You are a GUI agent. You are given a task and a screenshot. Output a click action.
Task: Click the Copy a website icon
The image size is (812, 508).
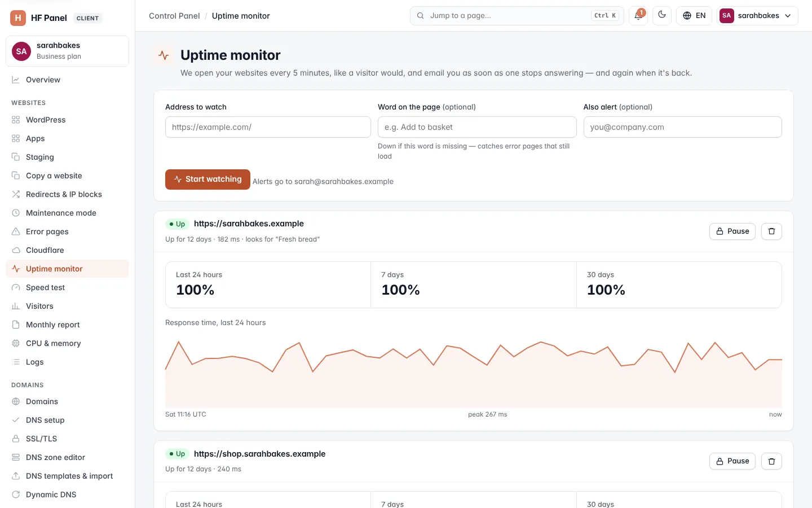[16, 176]
